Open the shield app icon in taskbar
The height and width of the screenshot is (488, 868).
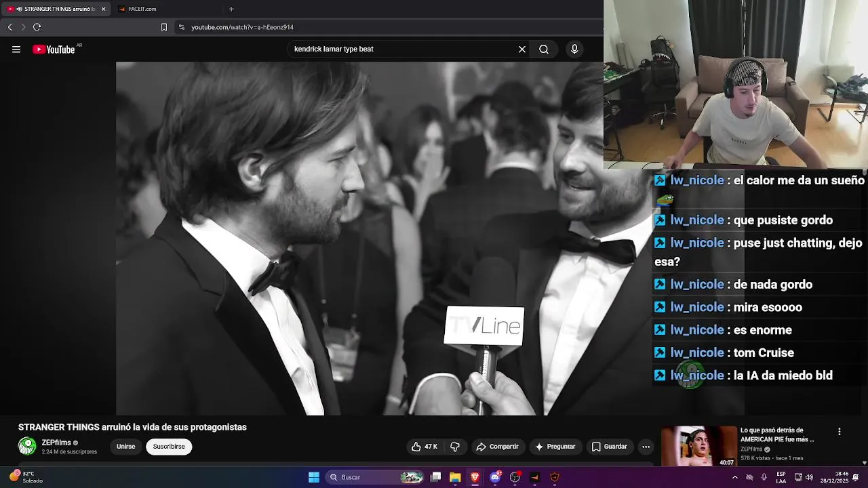pos(555,477)
